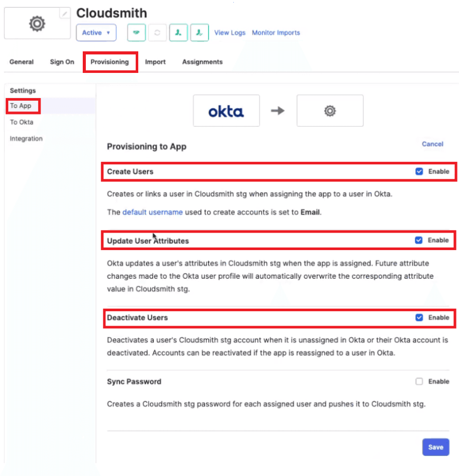The width and height of the screenshot is (459, 476).
Task: Click Cancel in Provisioning to App
Action: pyautogui.click(x=432, y=144)
